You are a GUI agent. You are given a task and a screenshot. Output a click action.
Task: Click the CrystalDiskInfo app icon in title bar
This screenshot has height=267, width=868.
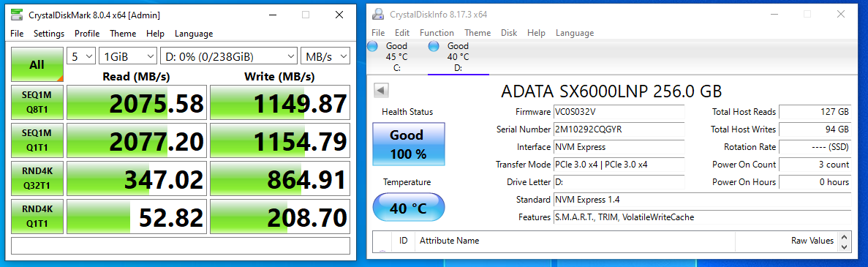[x=377, y=15]
